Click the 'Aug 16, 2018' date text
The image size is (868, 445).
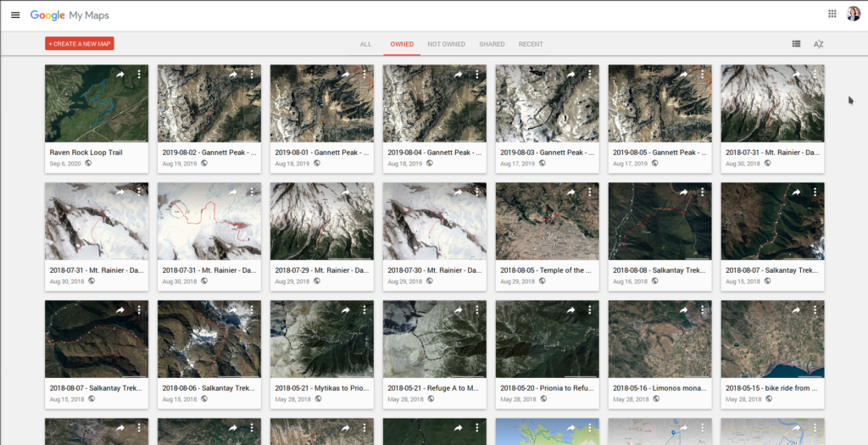tap(631, 281)
